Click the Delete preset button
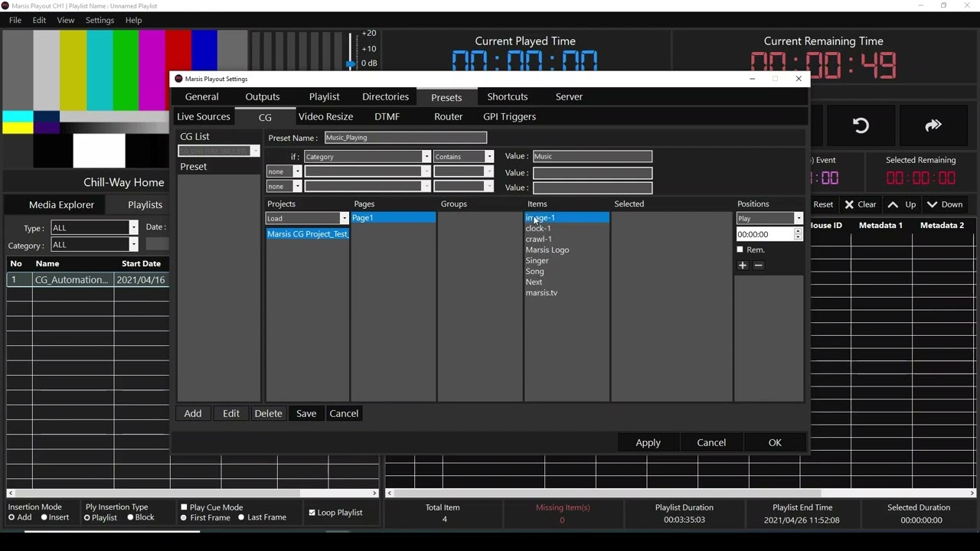The height and width of the screenshot is (551, 980). pos(268,413)
